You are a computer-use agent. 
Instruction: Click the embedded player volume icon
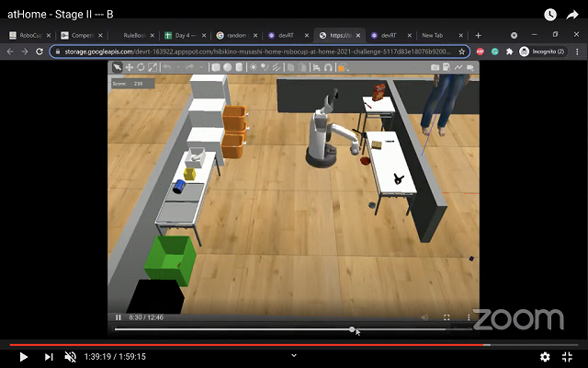[x=424, y=317]
